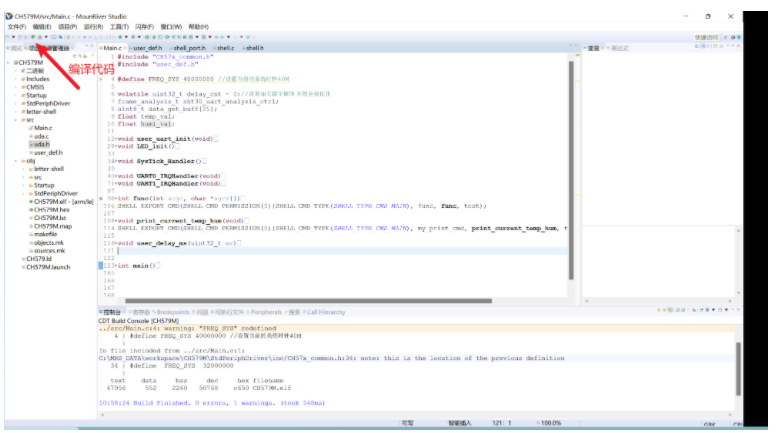This screenshot has height=433, width=776.
Task: Click the 快速访问 quick access field
Action: 706,37
